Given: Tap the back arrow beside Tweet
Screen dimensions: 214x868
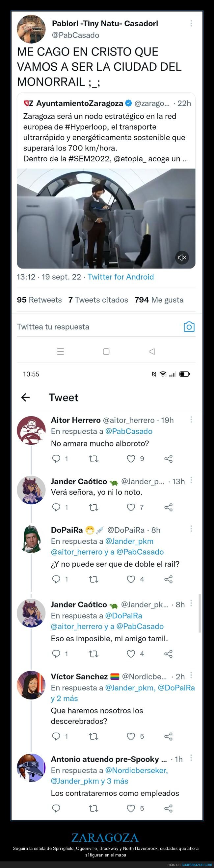Looking at the screenshot, I should coord(26,398).
